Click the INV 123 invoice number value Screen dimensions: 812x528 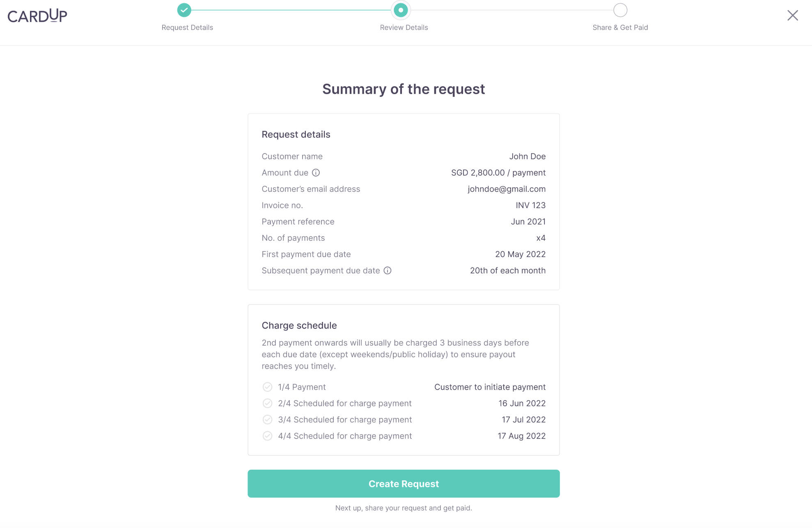click(x=531, y=205)
